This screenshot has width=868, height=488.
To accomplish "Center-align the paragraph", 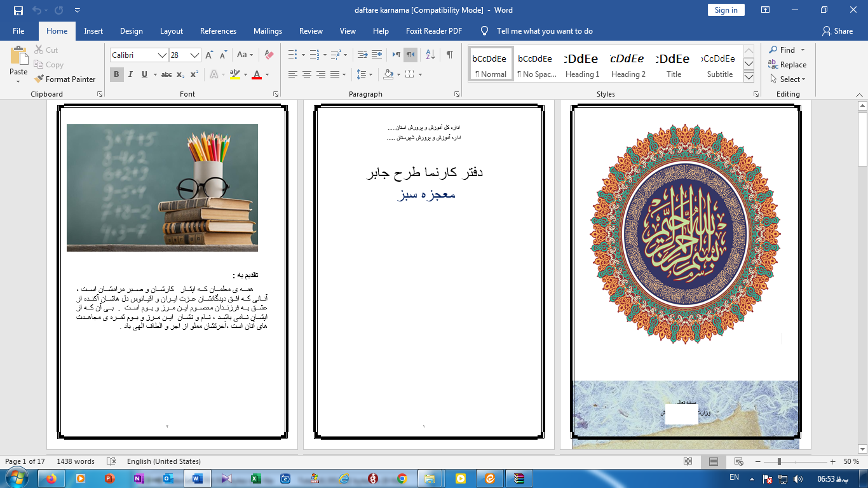I will 307,74.
